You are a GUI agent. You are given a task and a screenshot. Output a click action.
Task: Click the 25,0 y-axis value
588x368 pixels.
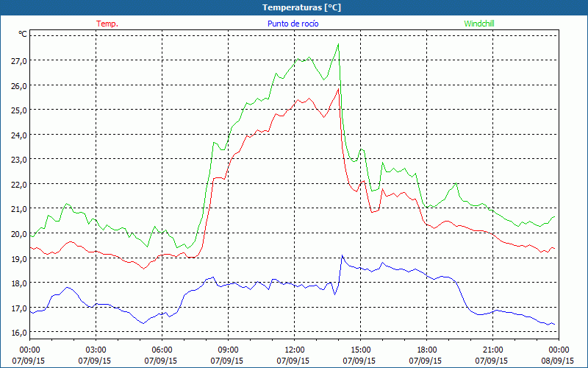pyautogui.click(x=19, y=110)
